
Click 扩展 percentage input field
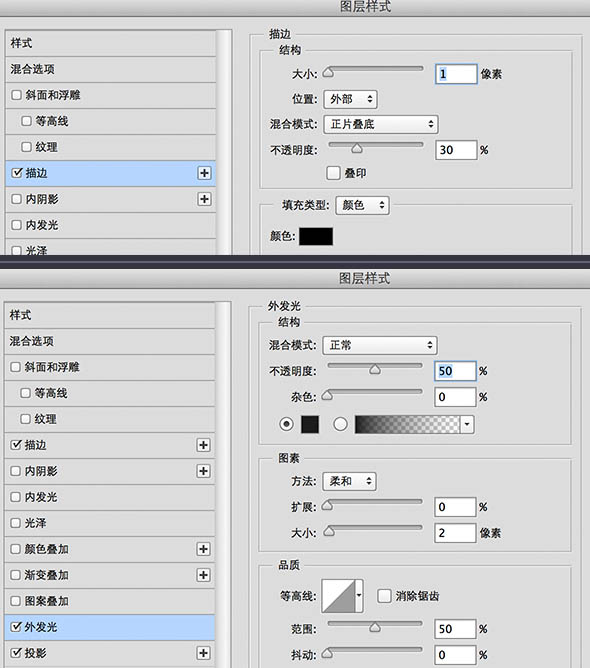455,507
